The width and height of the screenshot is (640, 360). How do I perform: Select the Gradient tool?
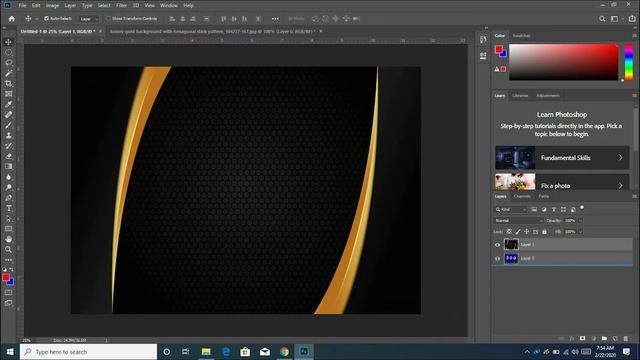9,167
